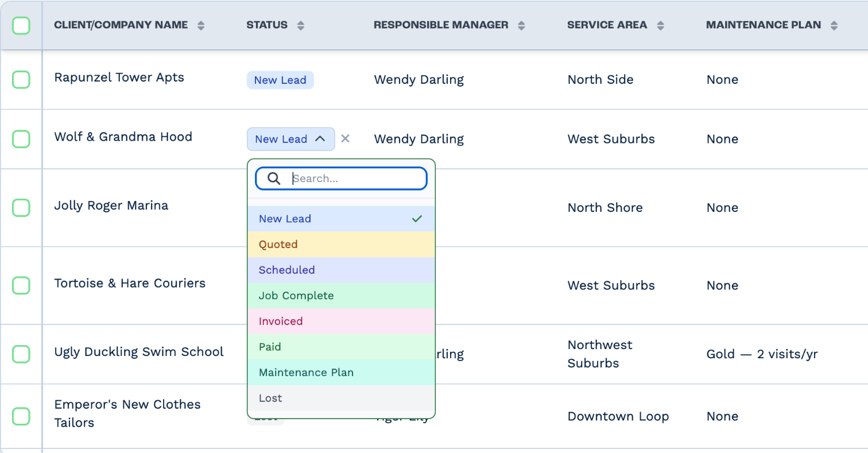Click Gold — 2 visits/yr plan cell
This screenshot has width=868, height=453.
click(762, 354)
